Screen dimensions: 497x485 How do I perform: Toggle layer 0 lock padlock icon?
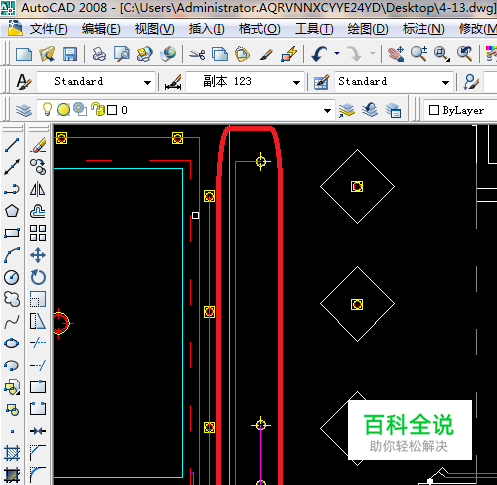point(98,109)
